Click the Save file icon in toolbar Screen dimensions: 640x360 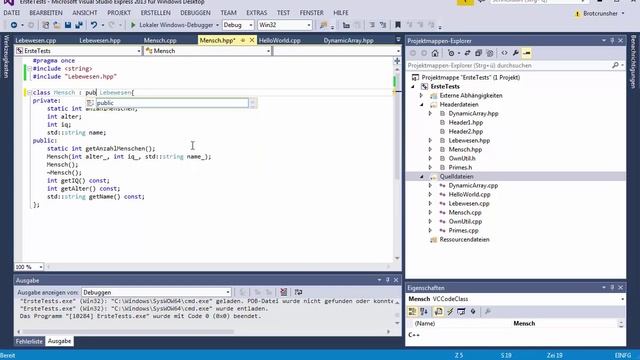coord(68,25)
